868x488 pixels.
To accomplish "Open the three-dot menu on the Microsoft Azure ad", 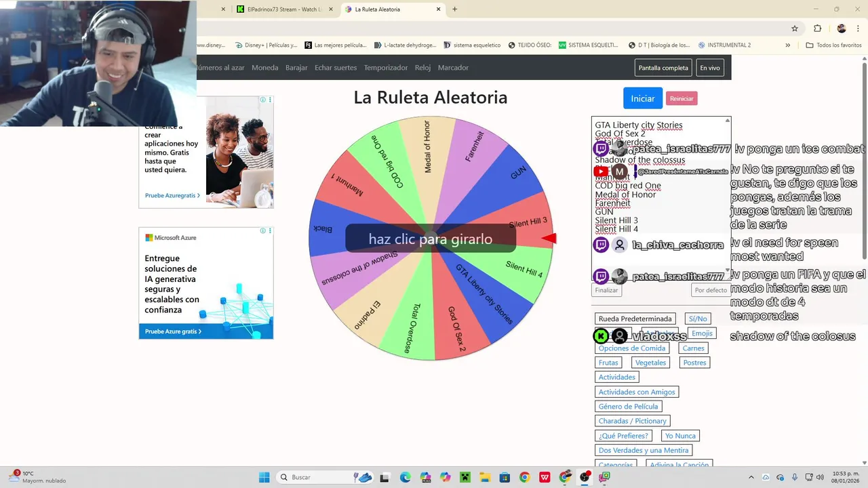I will (270, 231).
